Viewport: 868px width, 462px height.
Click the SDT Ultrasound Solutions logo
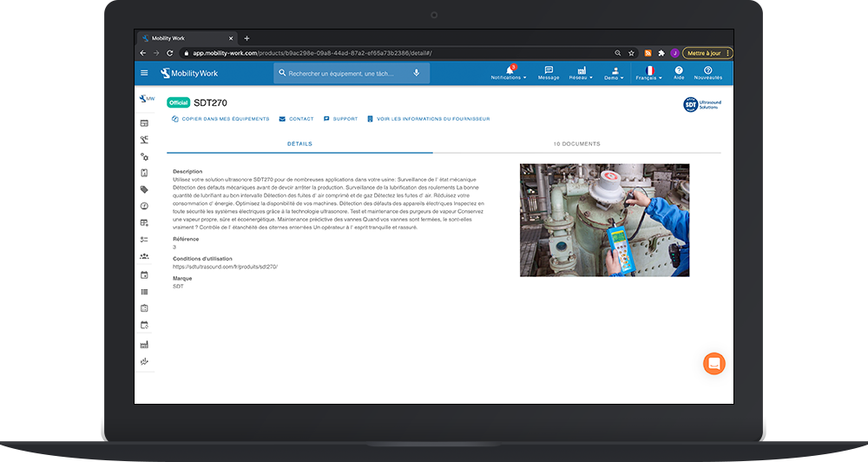702,104
